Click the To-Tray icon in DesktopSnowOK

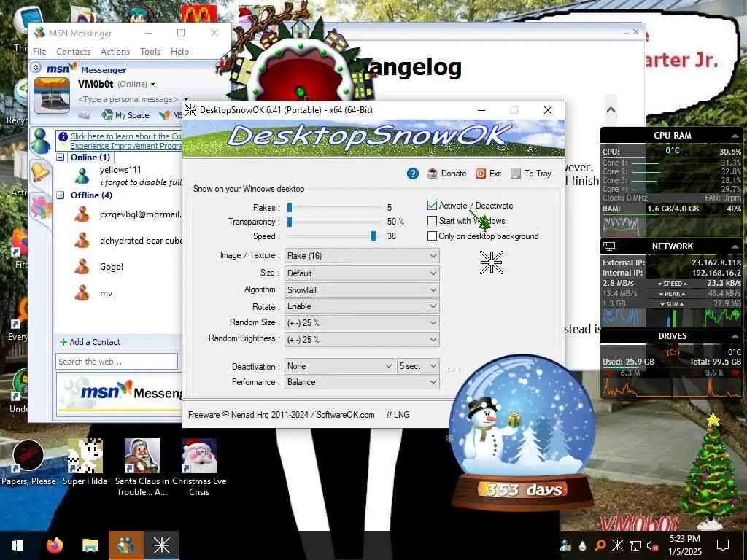[516, 174]
